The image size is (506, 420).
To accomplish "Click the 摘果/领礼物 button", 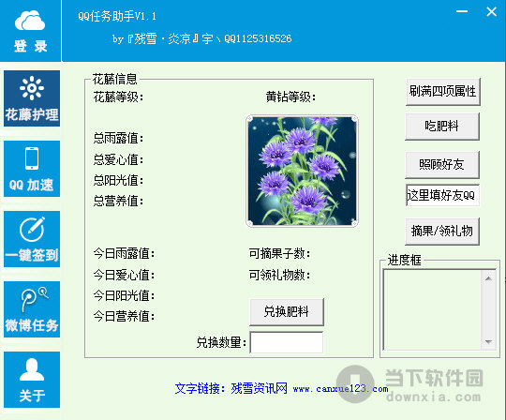I will [442, 232].
